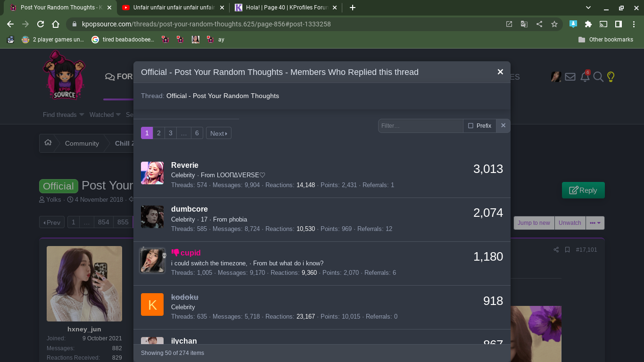The image size is (644, 362).
Task: Open the 2 player games bookmark
Action: pyautogui.click(x=53, y=40)
